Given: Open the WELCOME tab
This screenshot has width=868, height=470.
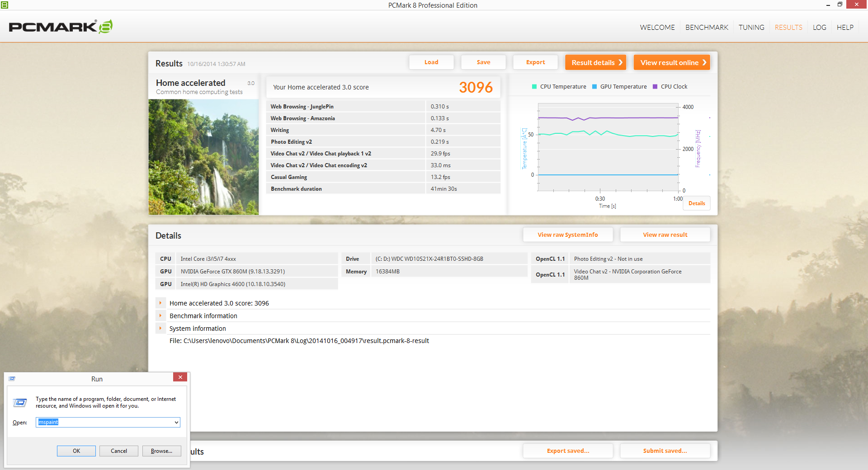Looking at the screenshot, I should [657, 28].
